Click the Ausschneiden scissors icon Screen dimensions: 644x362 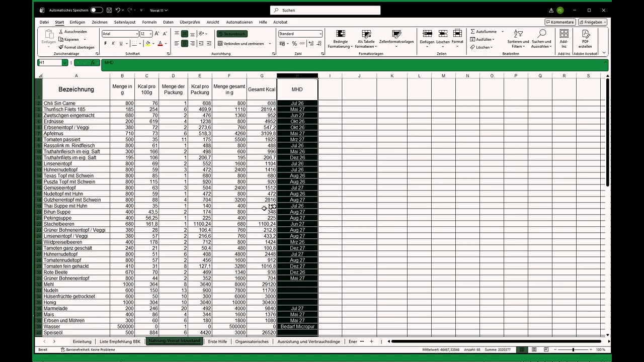[x=61, y=32]
